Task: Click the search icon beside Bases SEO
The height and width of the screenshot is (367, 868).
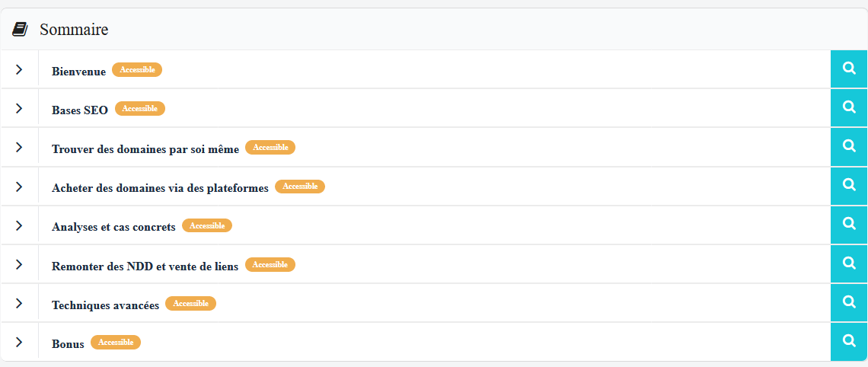Action: point(849,107)
